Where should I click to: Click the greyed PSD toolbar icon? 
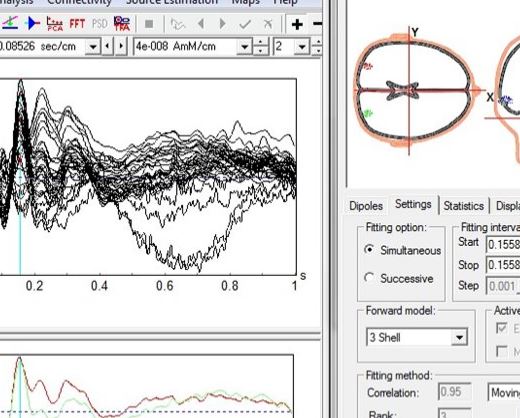pos(99,24)
